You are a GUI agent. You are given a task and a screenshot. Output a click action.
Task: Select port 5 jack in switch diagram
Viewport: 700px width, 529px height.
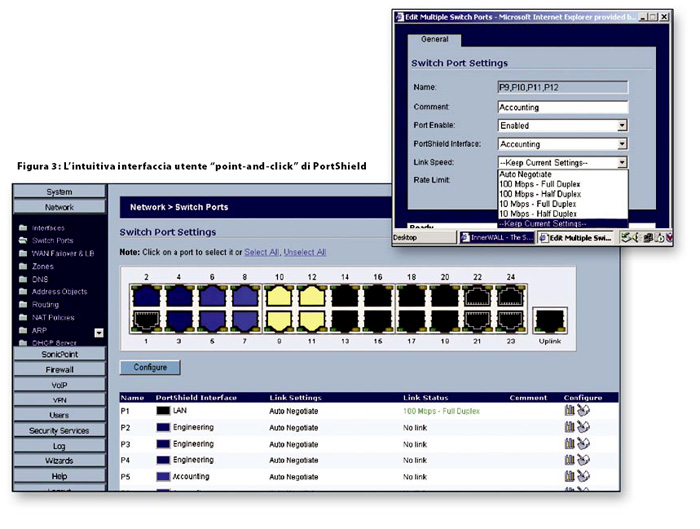pyautogui.click(x=212, y=321)
